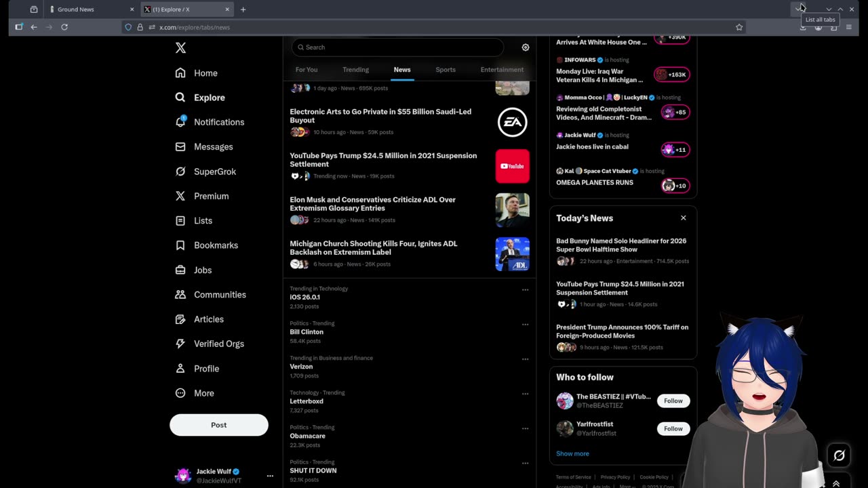This screenshot has height=488, width=868.
Task: Open the Terms of Service link
Action: [574, 477]
